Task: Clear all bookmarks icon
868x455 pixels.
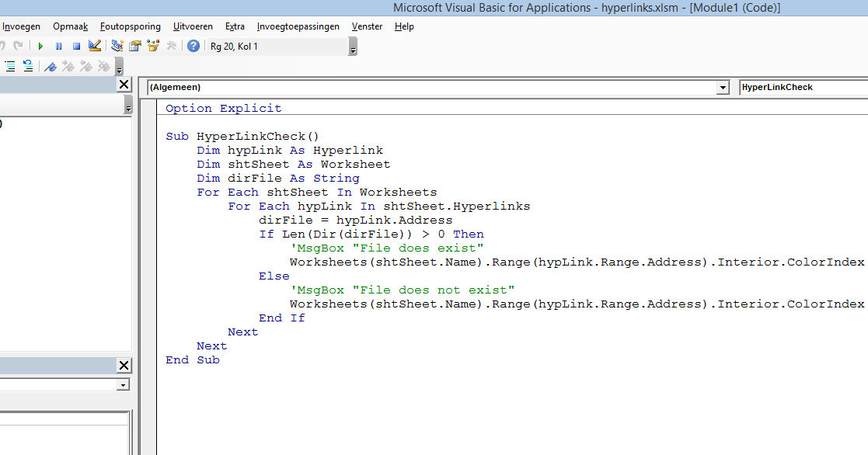Action: pyautogui.click(x=103, y=67)
